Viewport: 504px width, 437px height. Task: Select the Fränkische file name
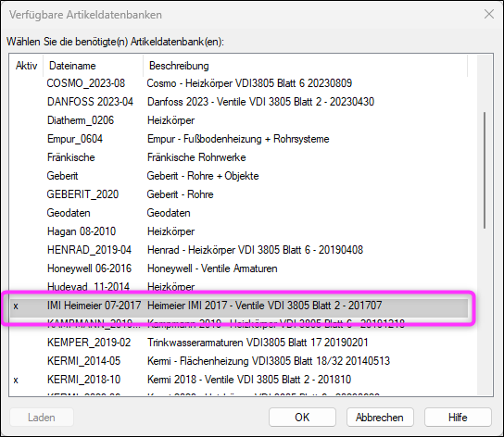pyautogui.click(x=71, y=157)
